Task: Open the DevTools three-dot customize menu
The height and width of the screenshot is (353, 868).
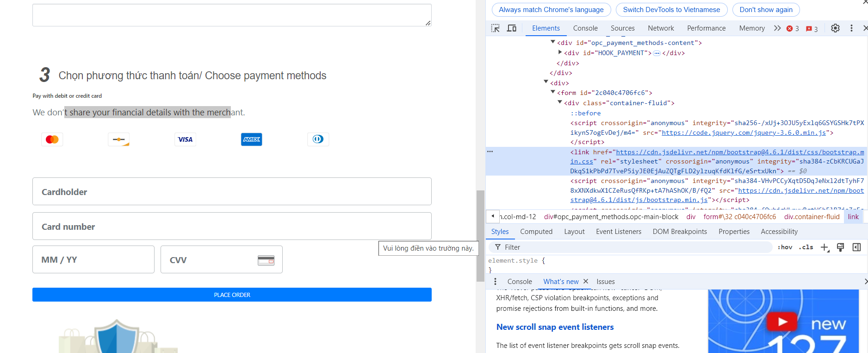Action: 851,28
